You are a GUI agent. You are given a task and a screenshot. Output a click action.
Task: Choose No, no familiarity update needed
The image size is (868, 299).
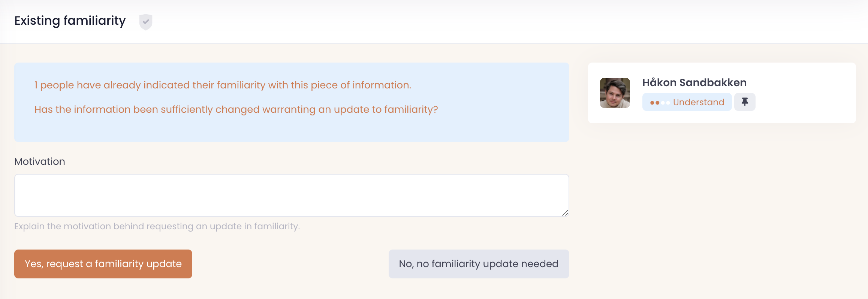479,264
